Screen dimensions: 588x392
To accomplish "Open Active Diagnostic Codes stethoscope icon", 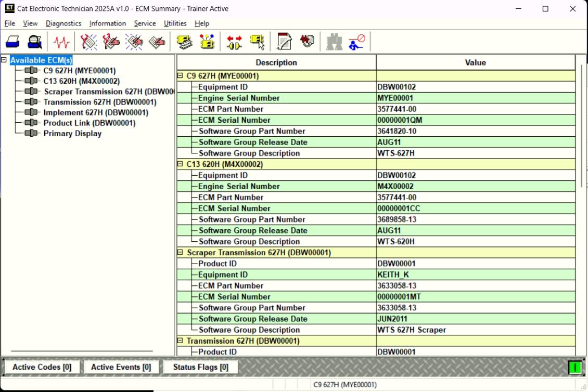I will click(88, 42).
